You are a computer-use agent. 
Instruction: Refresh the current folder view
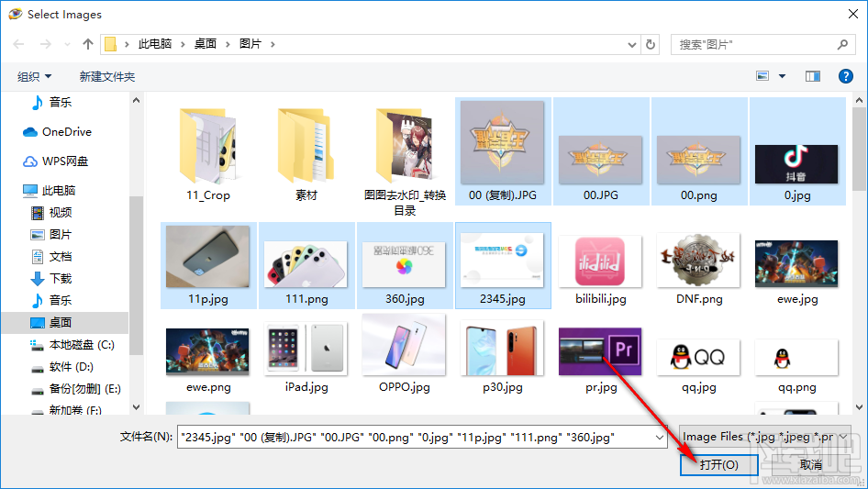(x=651, y=44)
